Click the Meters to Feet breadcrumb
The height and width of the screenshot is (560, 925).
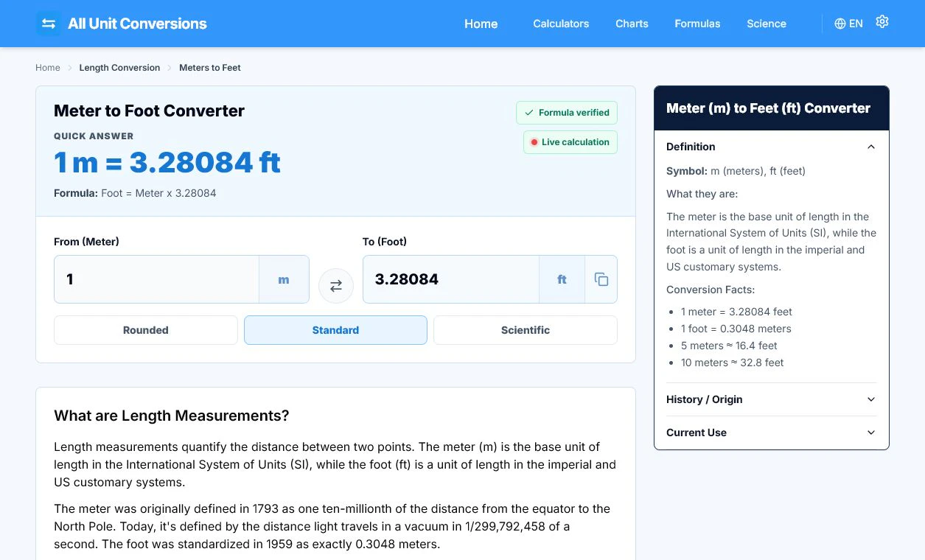[x=210, y=68]
